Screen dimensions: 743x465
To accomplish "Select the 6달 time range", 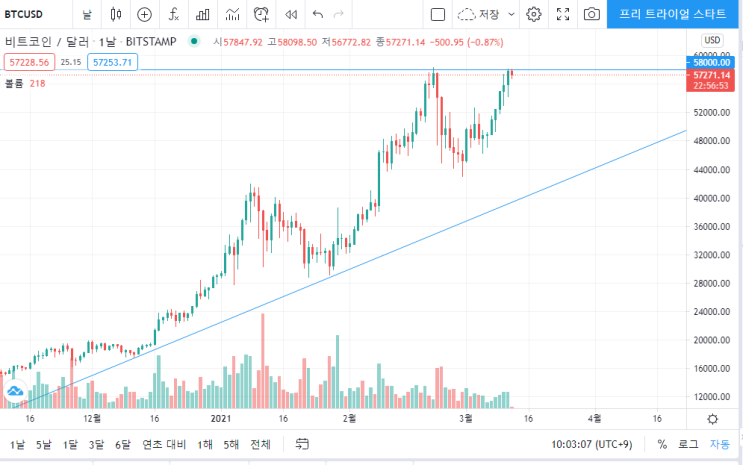I will 123,445.
